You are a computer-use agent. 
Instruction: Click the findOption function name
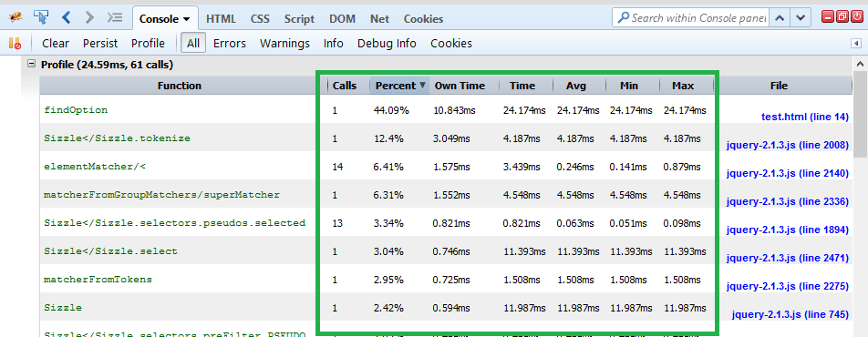[x=76, y=110]
